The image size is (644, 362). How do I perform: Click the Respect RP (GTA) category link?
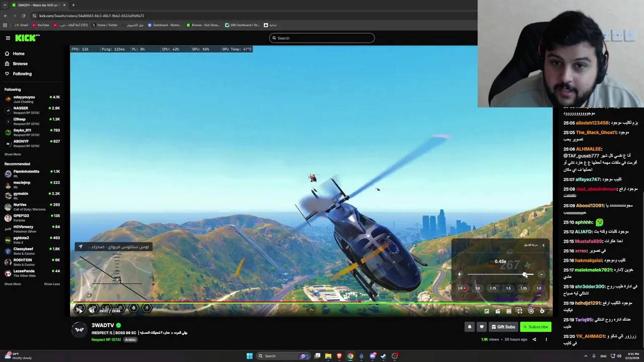106,340
